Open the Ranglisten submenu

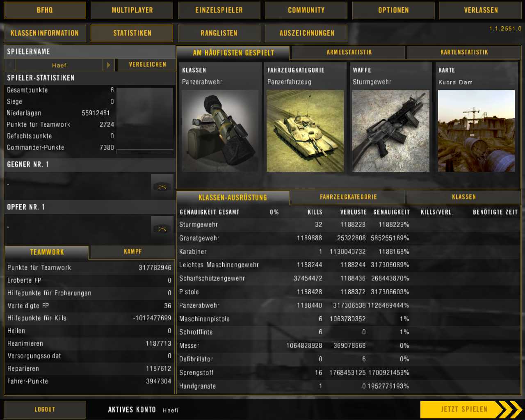pos(219,33)
